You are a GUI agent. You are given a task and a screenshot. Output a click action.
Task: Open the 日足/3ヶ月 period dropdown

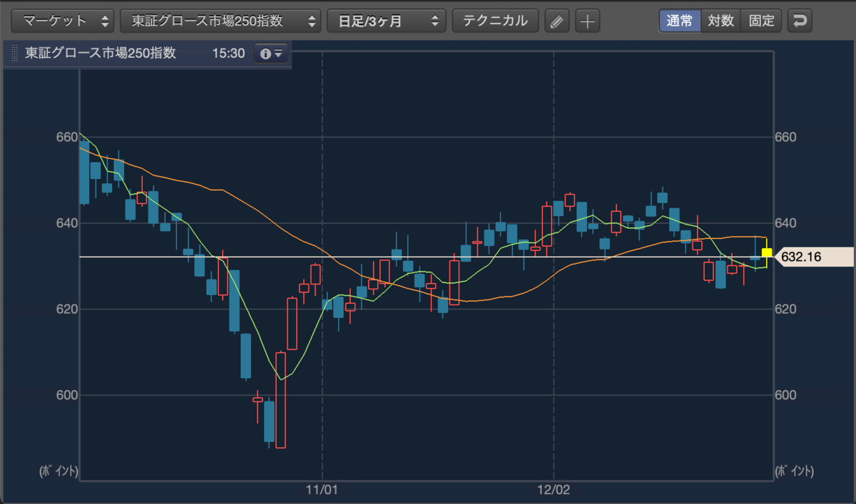[x=387, y=21]
